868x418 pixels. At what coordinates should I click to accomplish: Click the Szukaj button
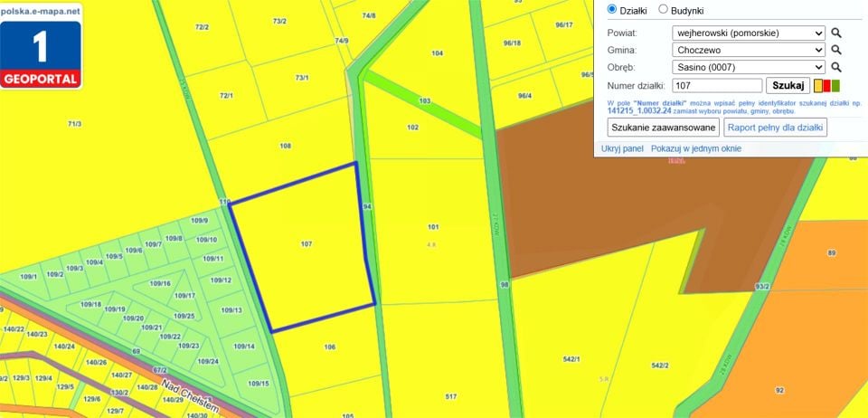point(788,86)
